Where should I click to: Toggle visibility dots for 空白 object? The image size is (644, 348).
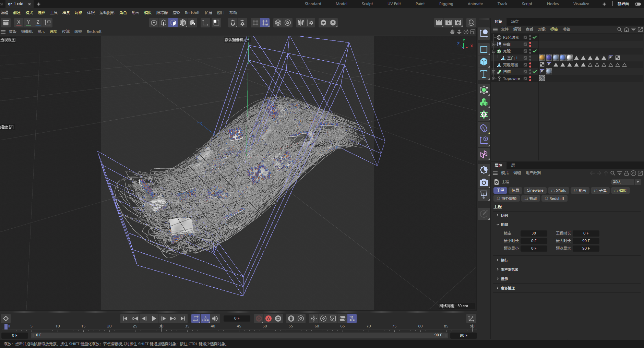click(530, 44)
